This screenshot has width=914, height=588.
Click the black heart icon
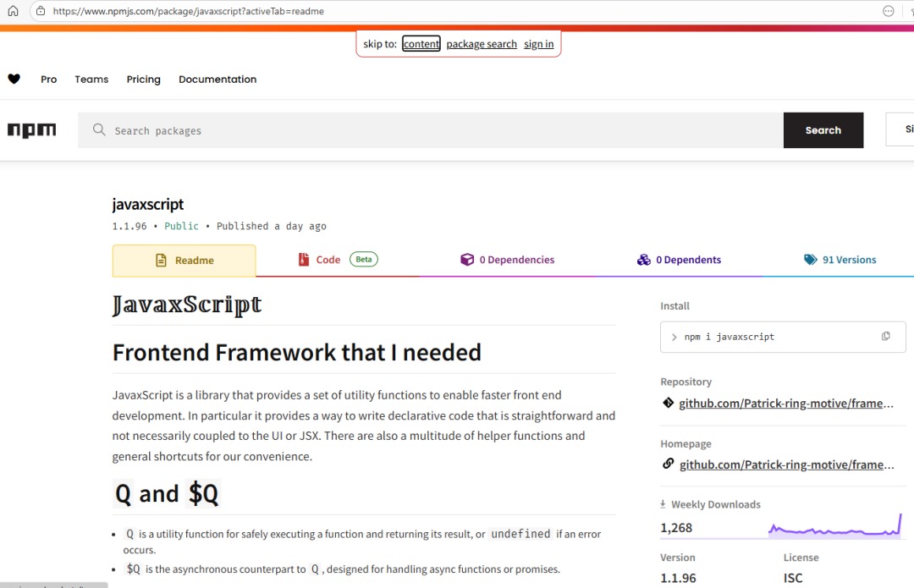(x=14, y=79)
